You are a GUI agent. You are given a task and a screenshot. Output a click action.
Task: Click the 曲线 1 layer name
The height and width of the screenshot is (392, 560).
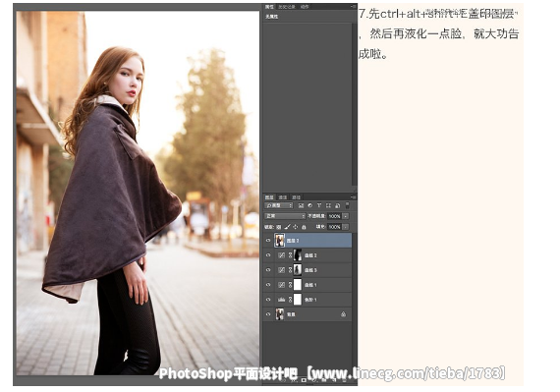310,285
